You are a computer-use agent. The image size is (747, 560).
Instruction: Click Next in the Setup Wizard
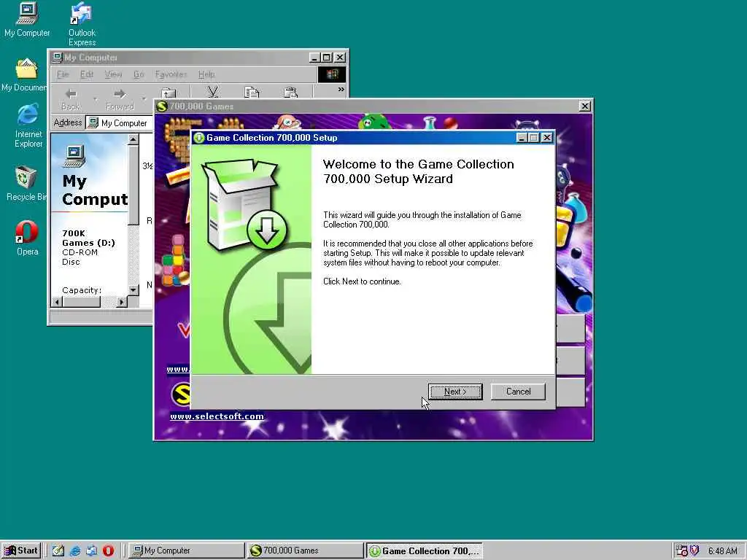coord(455,392)
